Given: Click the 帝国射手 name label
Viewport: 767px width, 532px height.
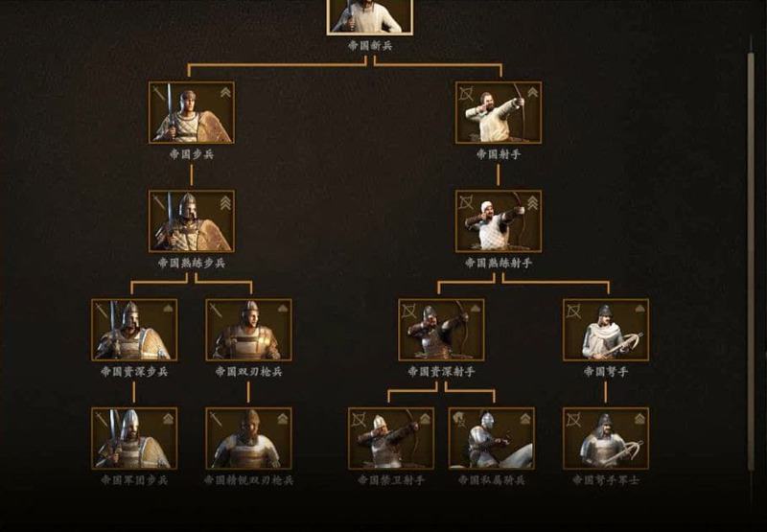Looking at the screenshot, I should pos(499,154).
